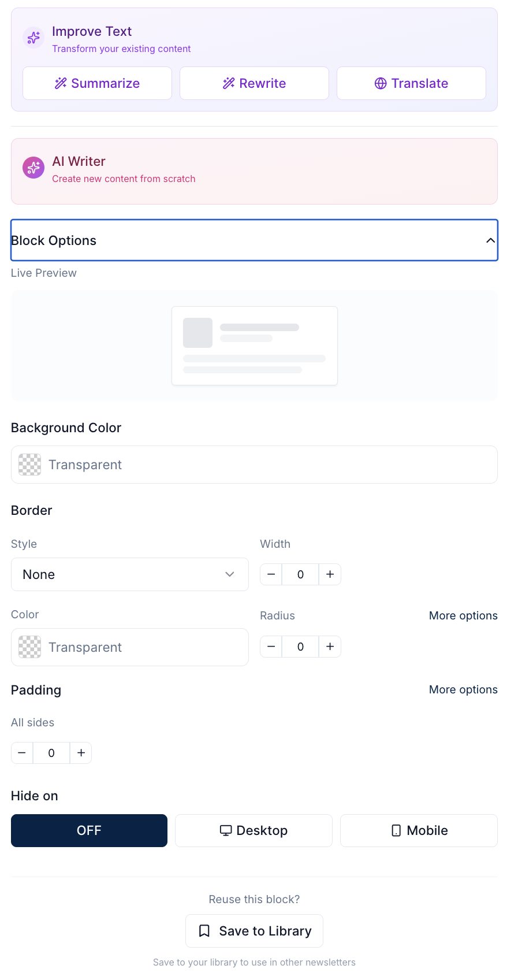Open the border Style dropdown
This screenshot has width=507, height=980.
pyautogui.click(x=129, y=574)
